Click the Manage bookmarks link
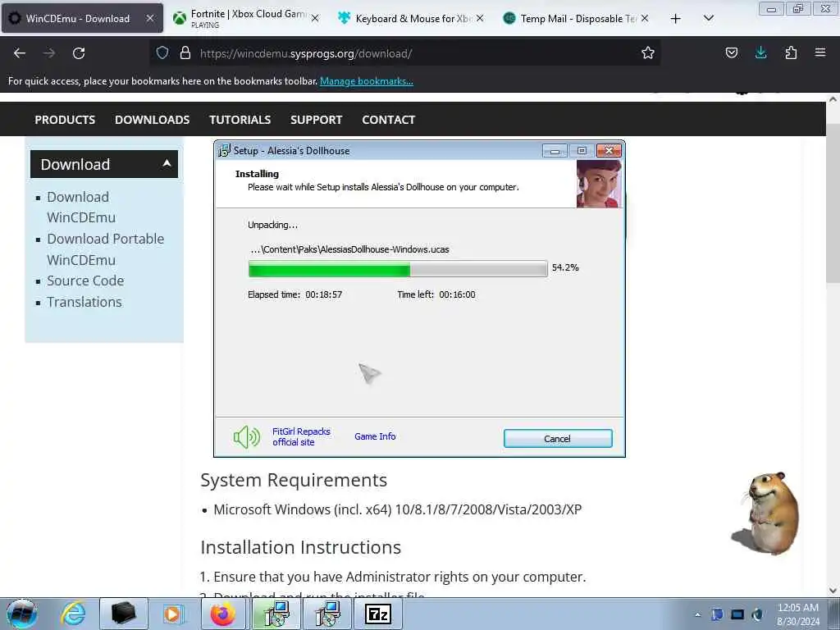The width and height of the screenshot is (840, 630). pyautogui.click(x=367, y=81)
